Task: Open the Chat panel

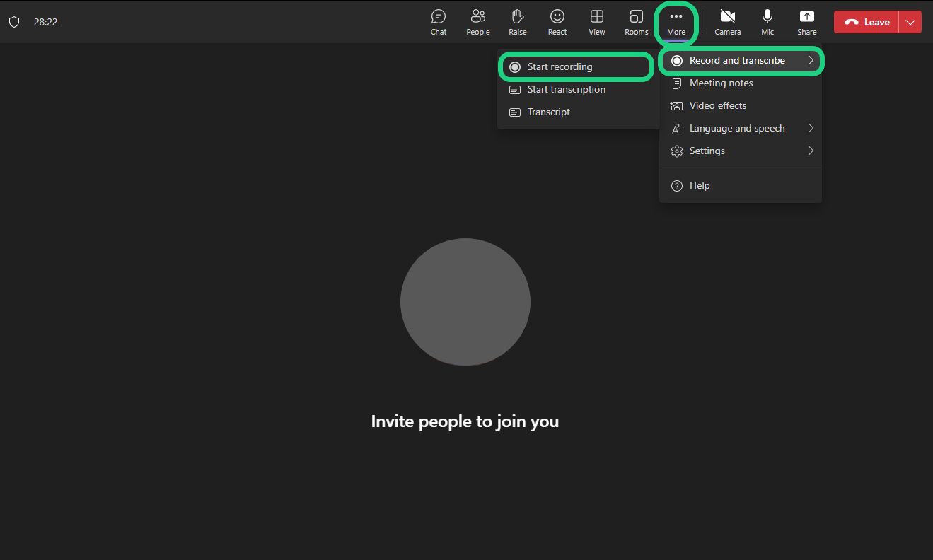Action: click(x=439, y=22)
